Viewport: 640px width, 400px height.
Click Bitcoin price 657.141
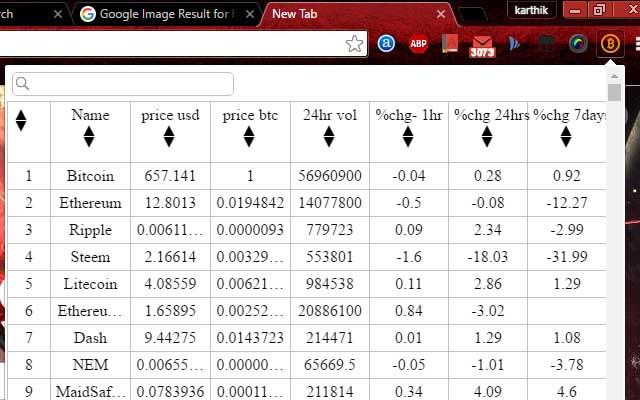click(x=170, y=176)
